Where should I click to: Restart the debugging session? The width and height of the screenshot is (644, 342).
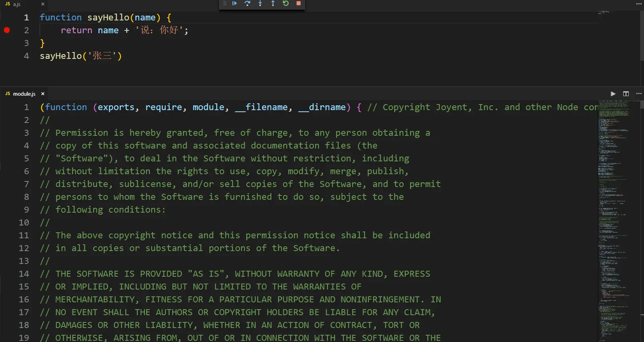pyautogui.click(x=286, y=3)
